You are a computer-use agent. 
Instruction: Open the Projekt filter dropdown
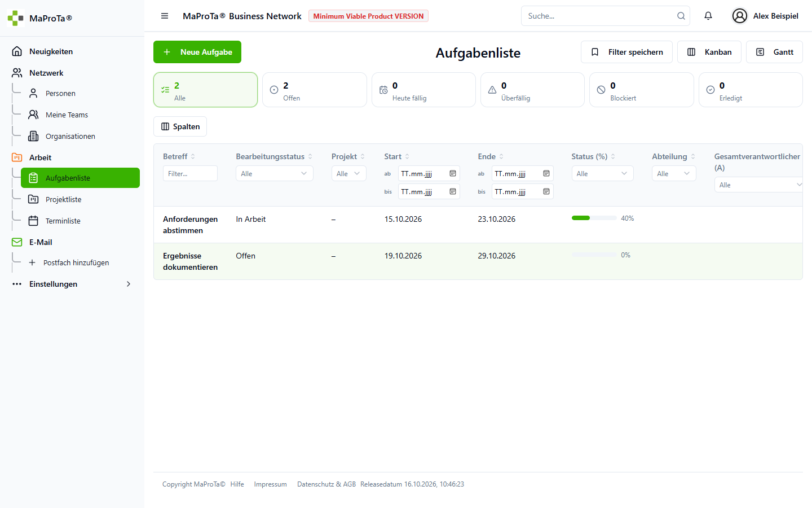(x=348, y=173)
